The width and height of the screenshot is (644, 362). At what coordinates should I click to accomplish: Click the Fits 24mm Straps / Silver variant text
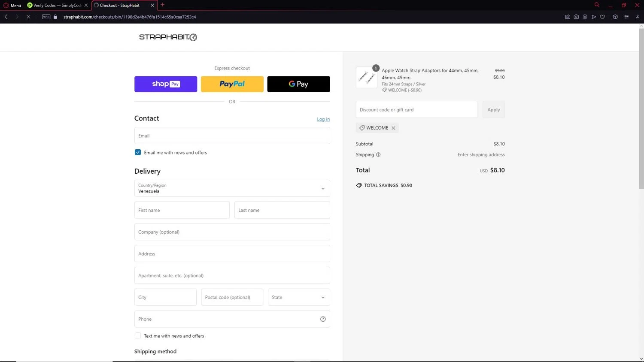click(404, 84)
